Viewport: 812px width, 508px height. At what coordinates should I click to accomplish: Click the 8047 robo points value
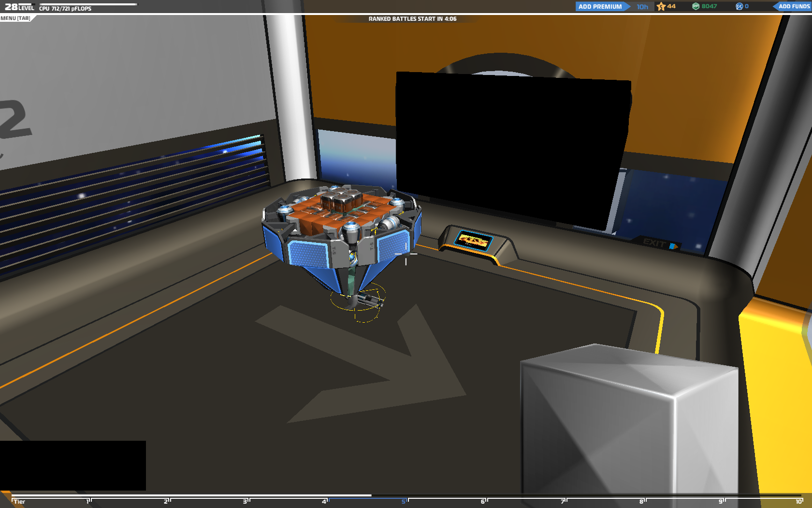click(709, 6)
